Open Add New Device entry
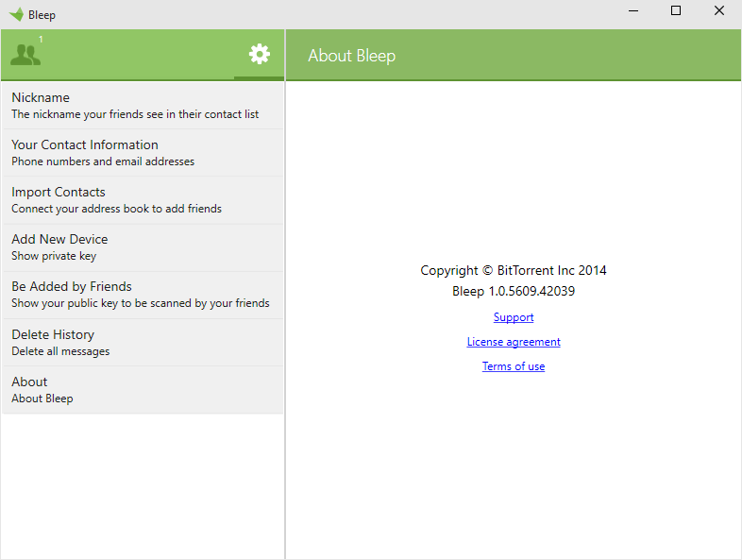The height and width of the screenshot is (560, 742). click(143, 247)
